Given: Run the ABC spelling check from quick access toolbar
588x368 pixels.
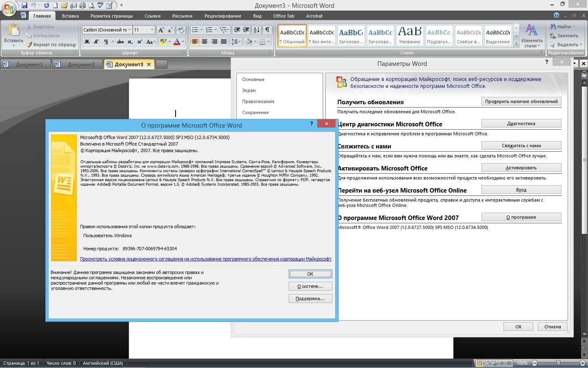Looking at the screenshot, I should [100, 5].
